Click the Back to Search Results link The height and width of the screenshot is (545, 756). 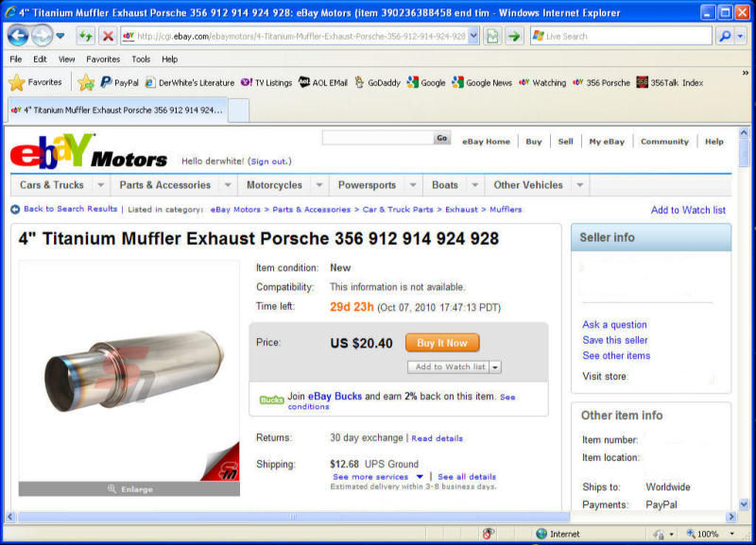pos(70,209)
